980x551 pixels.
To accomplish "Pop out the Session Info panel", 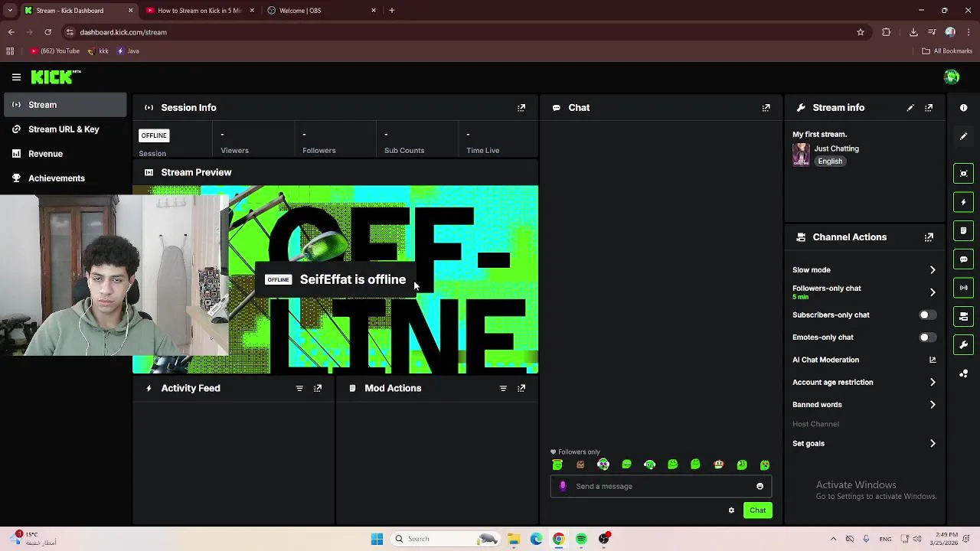I will (x=521, y=108).
